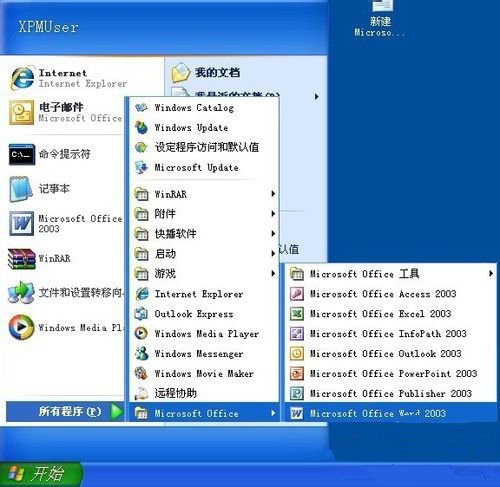Click the Command Prompt icon in pinned list
Image resolution: width=500 pixels, height=487 pixels.
coord(22,155)
